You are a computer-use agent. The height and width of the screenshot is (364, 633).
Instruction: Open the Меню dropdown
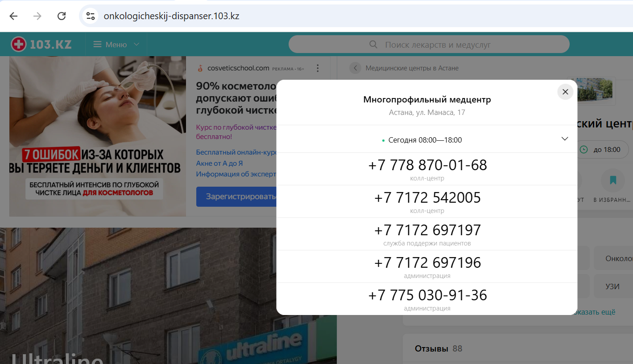point(116,45)
